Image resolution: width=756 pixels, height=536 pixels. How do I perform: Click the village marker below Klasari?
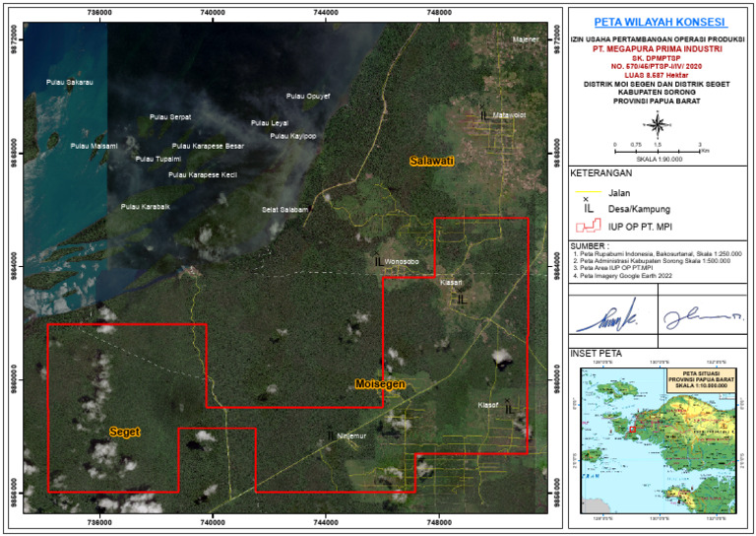pos(462,298)
